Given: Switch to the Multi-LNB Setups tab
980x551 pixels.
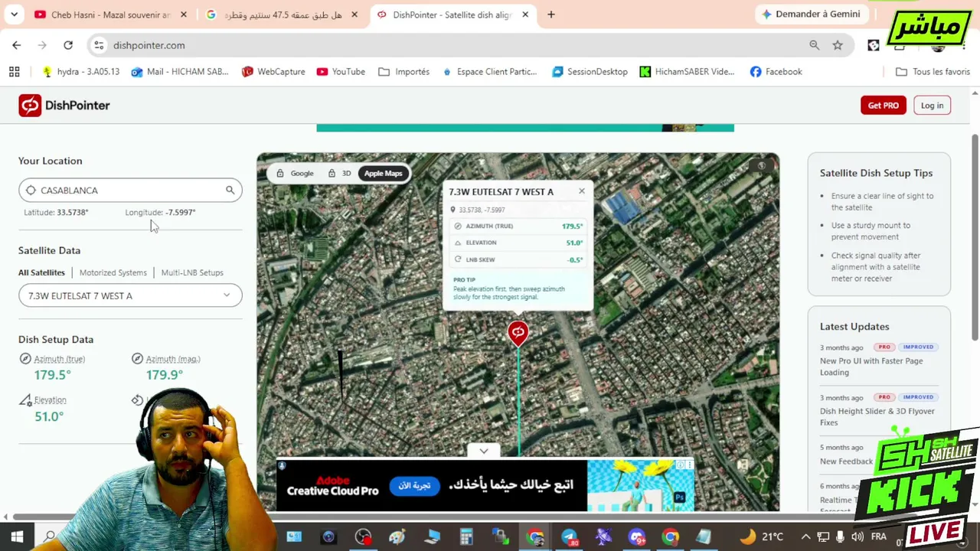Looking at the screenshot, I should [x=192, y=272].
